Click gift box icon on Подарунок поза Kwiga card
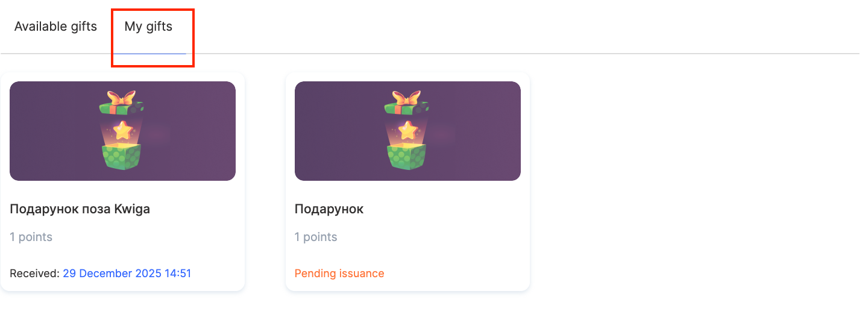The height and width of the screenshot is (329, 868). [122, 130]
